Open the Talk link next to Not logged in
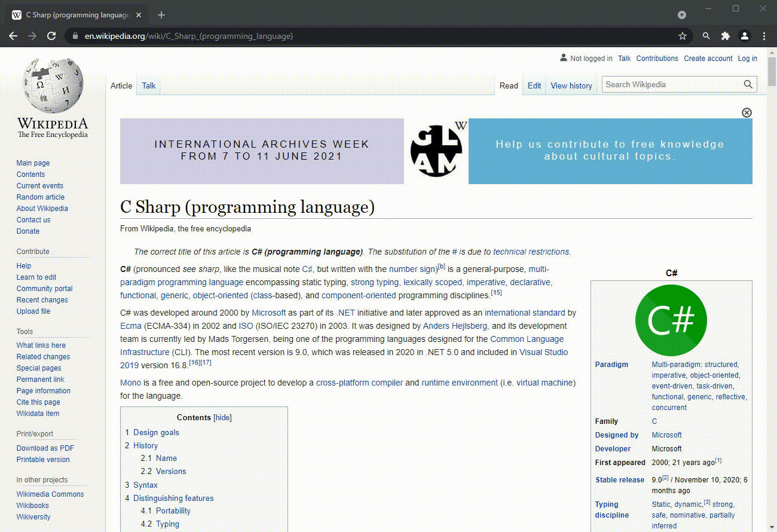777x532 pixels. [x=624, y=59]
